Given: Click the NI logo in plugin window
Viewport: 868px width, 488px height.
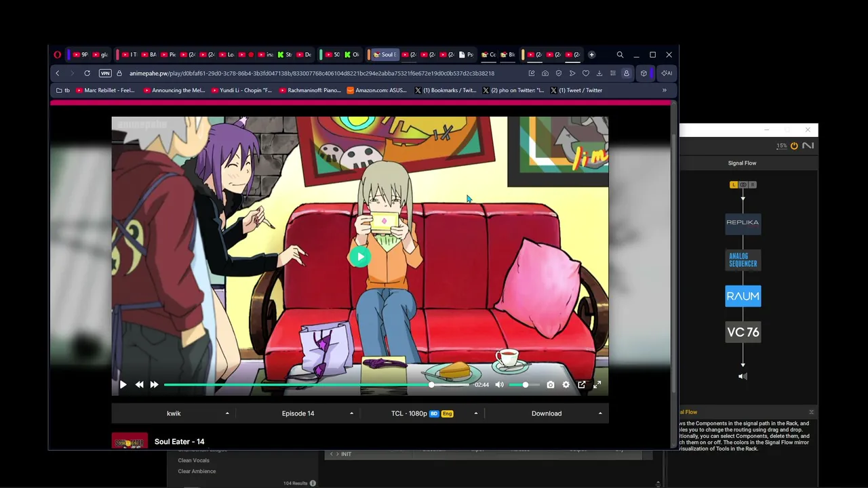Looking at the screenshot, I should (x=808, y=146).
